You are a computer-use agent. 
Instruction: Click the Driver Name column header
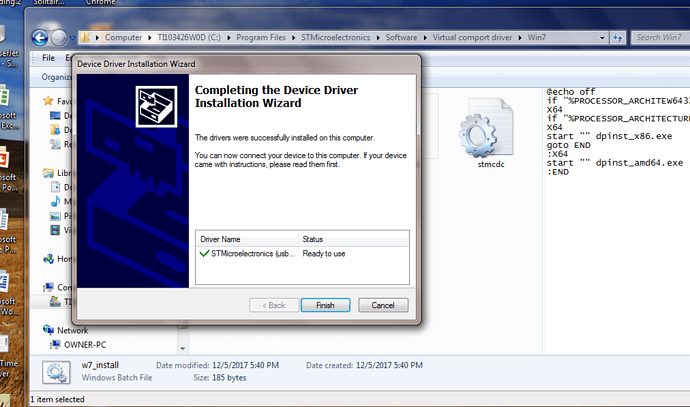coord(246,239)
